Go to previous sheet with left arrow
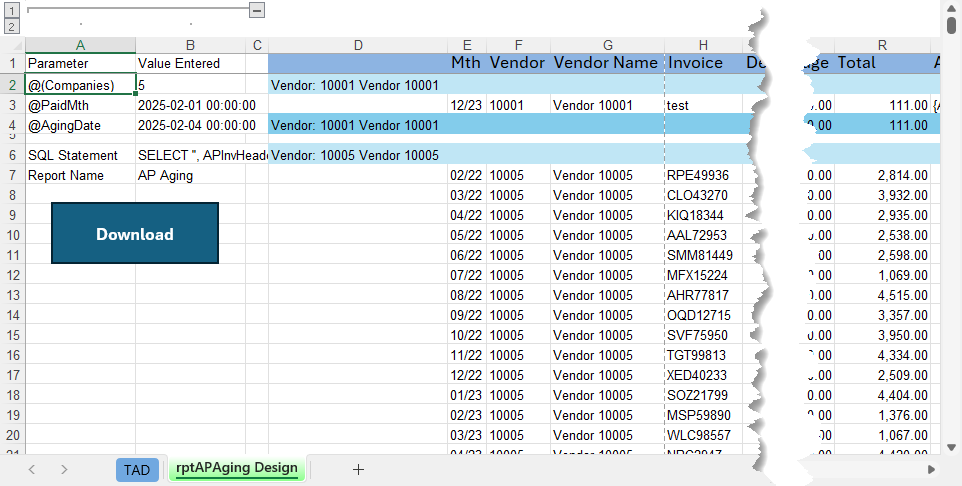The width and height of the screenshot is (962, 486). 32,469
